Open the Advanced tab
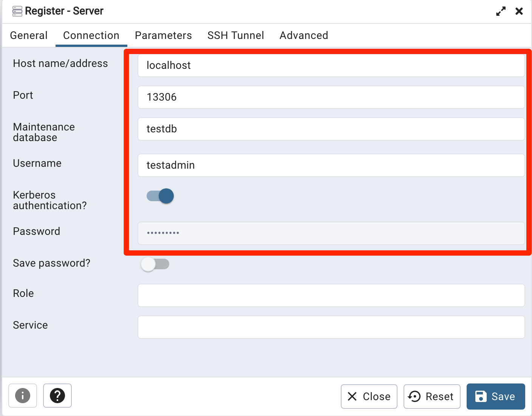The width and height of the screenshot is (532, 416). 304,35
